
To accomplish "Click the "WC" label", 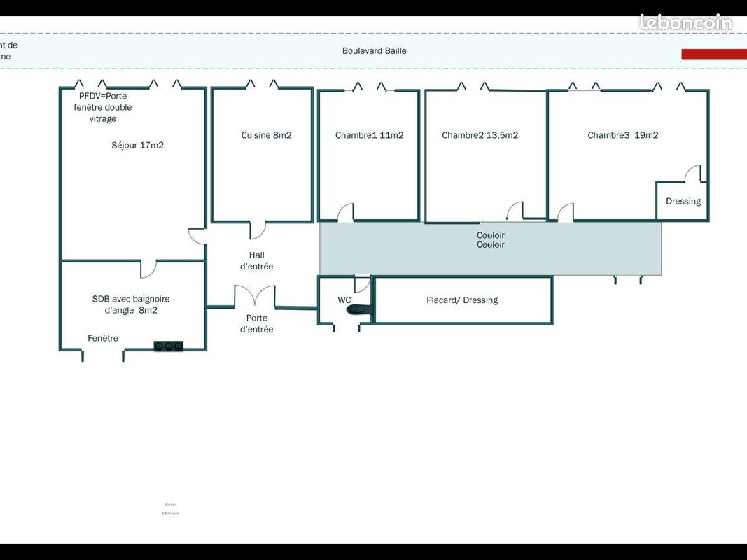I will 344,300.
